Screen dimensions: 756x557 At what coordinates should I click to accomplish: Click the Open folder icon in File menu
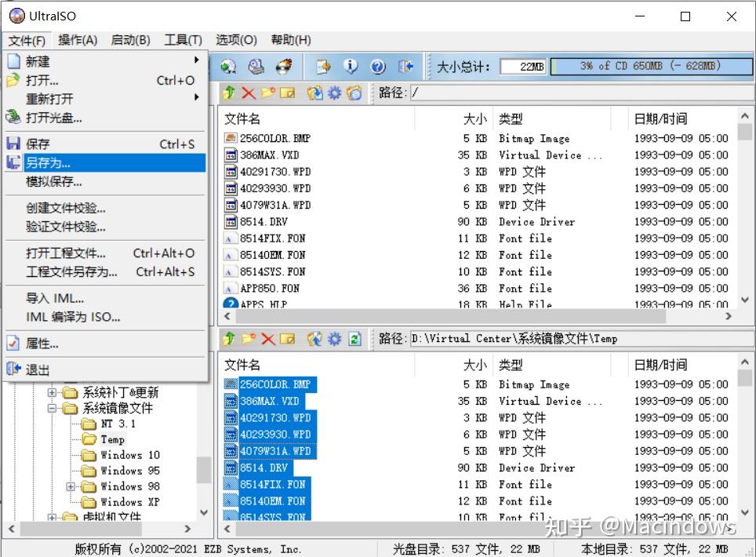tap(13, 80)
